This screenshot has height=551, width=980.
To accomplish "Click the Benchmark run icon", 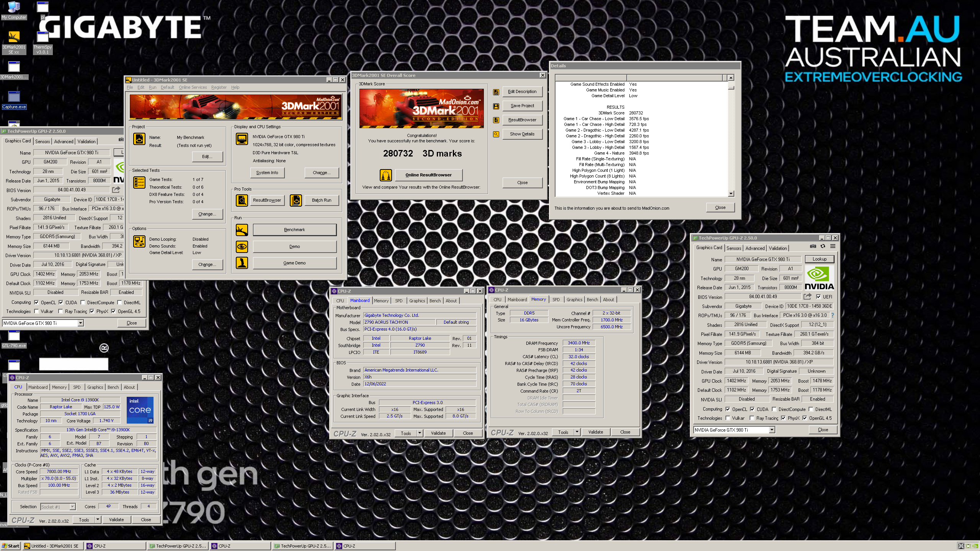I will pos(242,230).
